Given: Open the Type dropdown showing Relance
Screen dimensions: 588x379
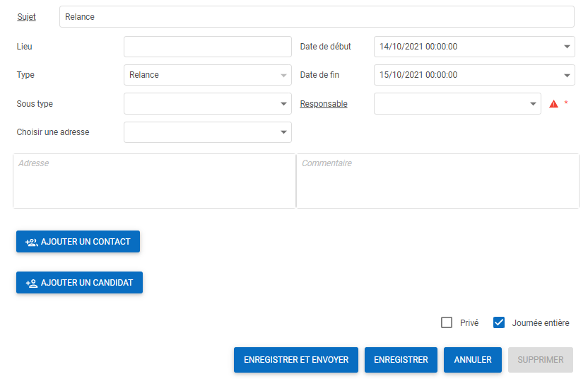Looking at the screenshot, I should [x=283, y=75].
